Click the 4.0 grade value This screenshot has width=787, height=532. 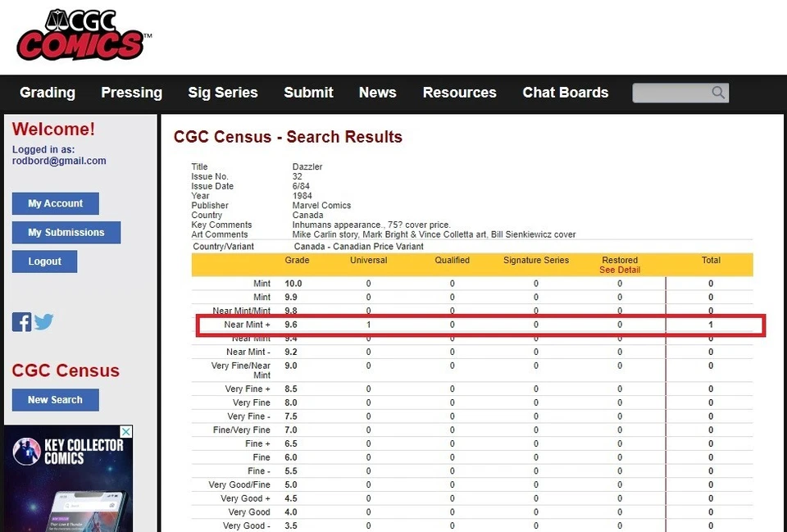pyautogui.click(x=291, y=512)
